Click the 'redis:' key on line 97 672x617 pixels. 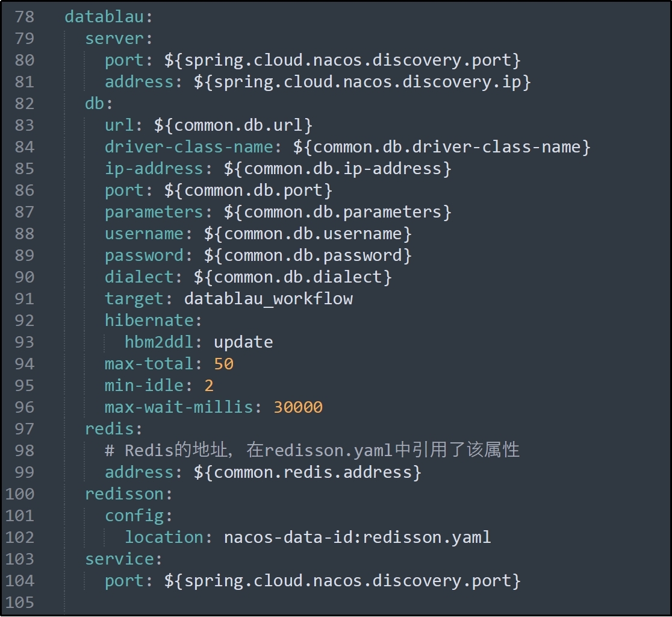pyautogui.click(x=114, y=429)
